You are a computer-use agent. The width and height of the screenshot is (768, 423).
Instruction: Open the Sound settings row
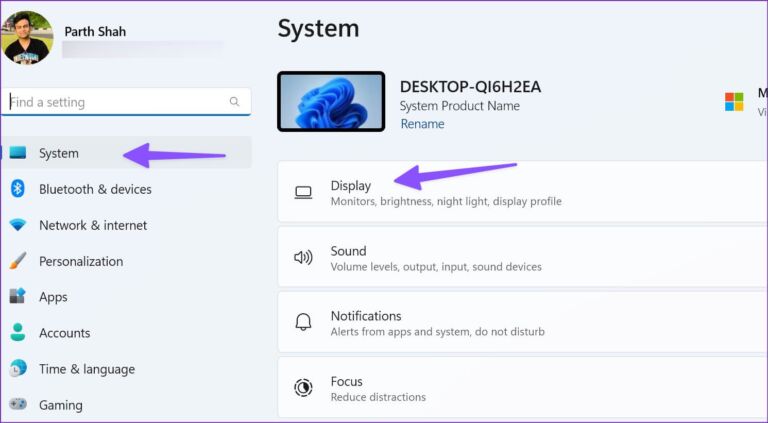(523, 257)
